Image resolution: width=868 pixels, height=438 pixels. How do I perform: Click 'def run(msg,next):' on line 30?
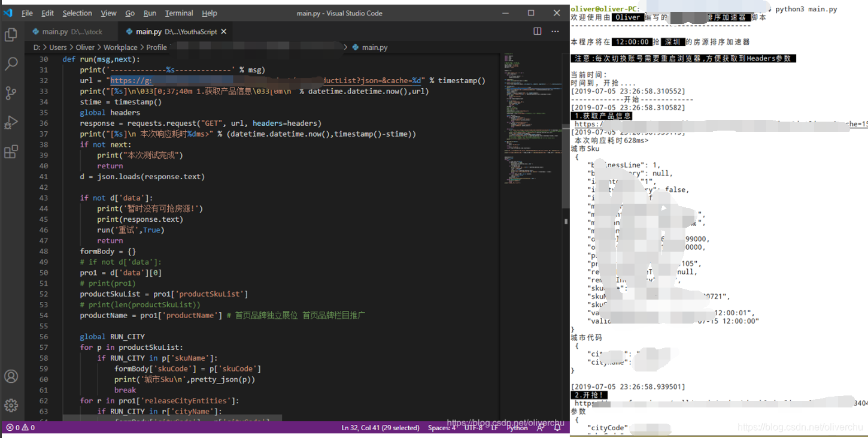point(101,59)
